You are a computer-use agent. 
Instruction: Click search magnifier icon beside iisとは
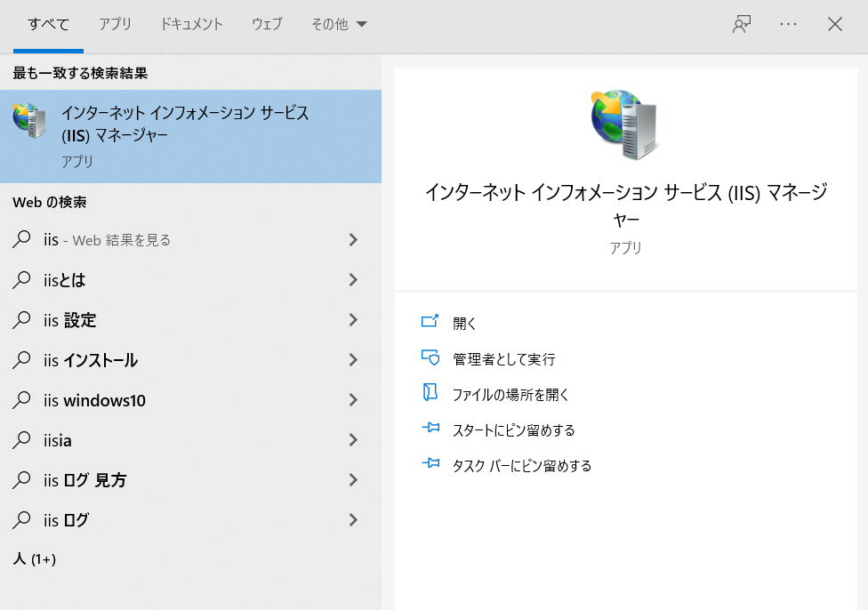click(21, 279)
